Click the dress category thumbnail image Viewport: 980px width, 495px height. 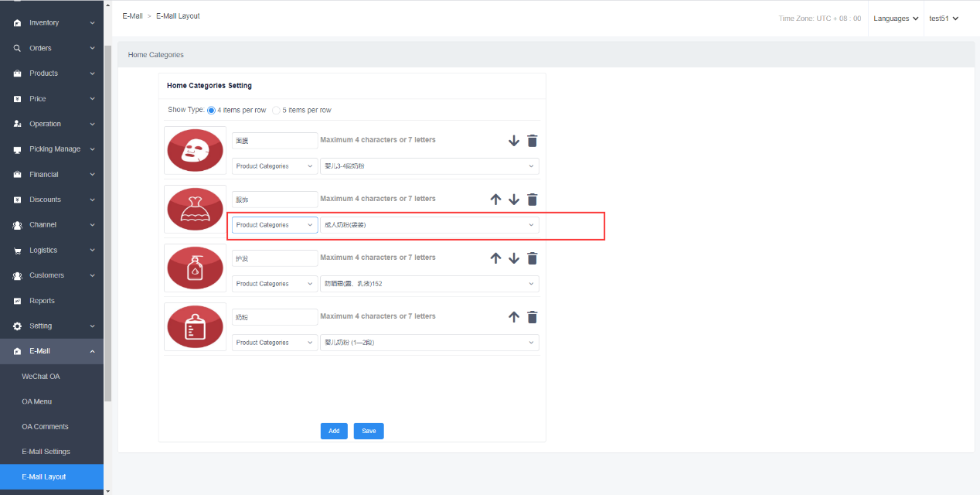click(196, 209)
